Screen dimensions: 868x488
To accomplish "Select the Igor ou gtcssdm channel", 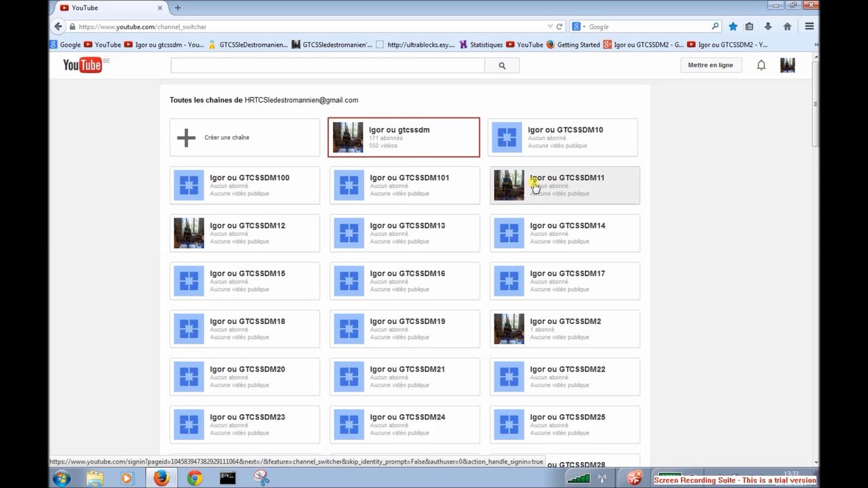I will pyautogui.click(x=403, y=138).
